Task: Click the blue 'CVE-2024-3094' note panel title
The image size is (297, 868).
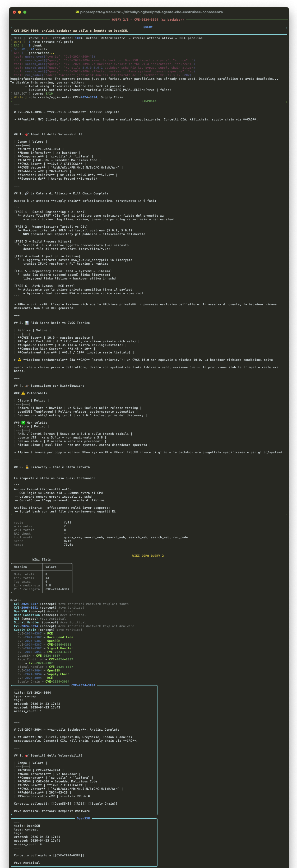Action: tap(83, 686)
